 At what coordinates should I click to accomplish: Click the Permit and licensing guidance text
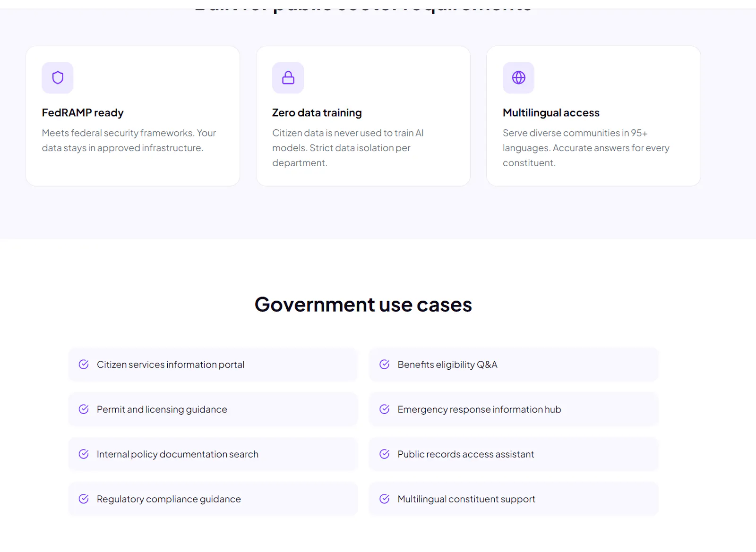(x=162, y=409)
